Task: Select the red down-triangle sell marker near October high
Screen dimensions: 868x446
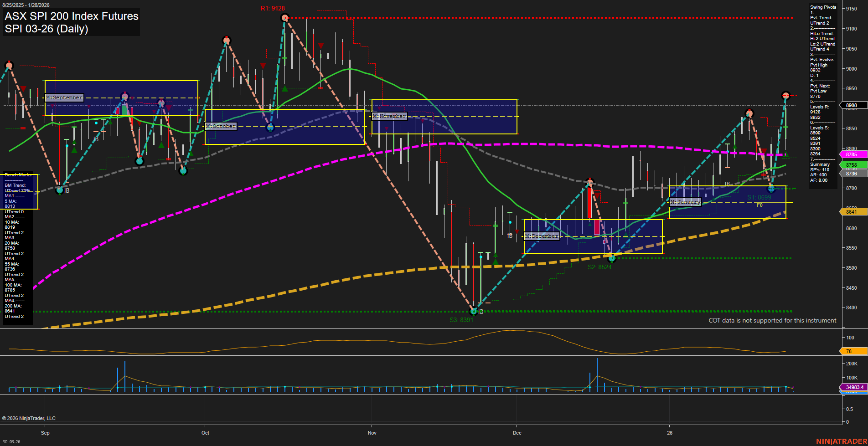Action: 263,65
